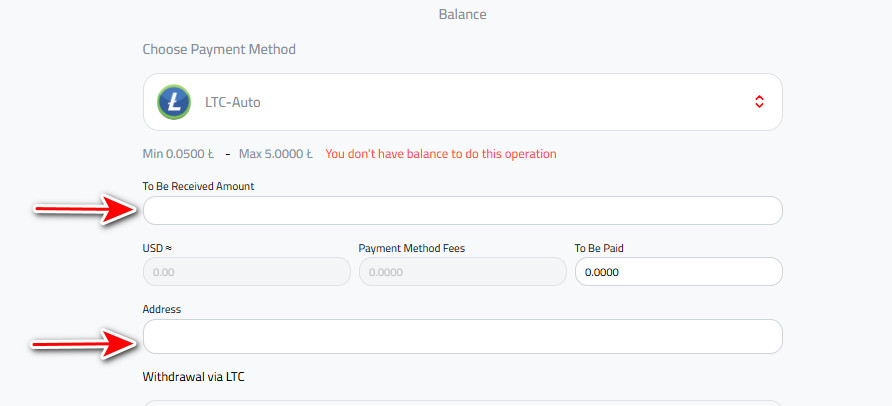Click the To Be Paid label
This screenshot has height=406, width=892.
[600, 248]
